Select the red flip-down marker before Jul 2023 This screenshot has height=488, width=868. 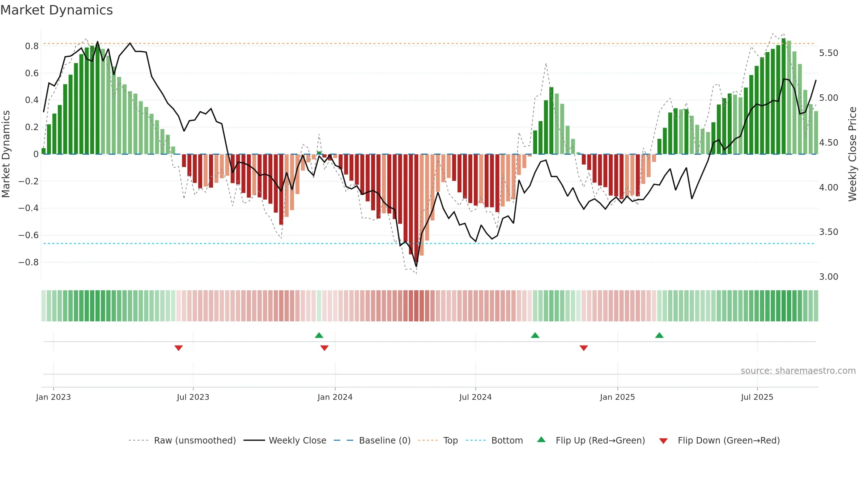179,348
